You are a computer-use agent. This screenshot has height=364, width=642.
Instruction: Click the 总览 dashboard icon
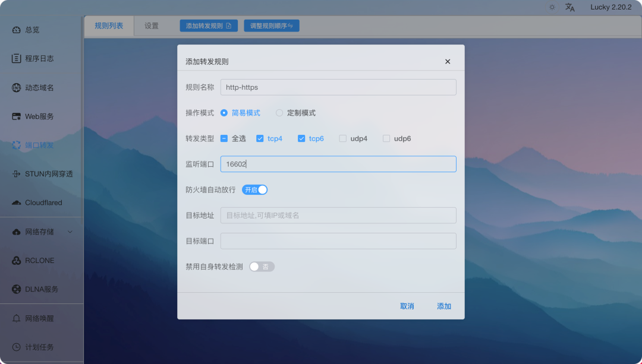[x=17, y=30]
